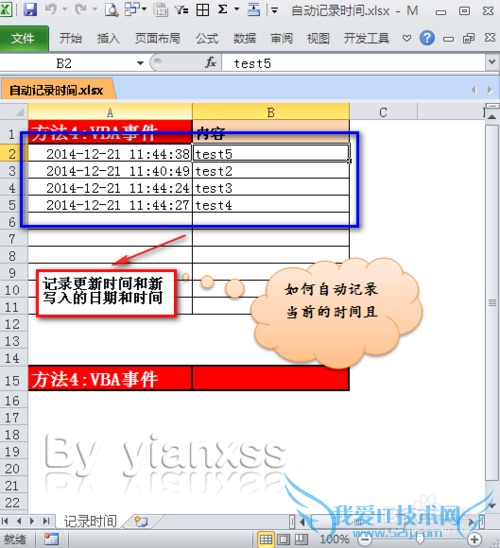The height and width of the screenshot is (548, 500).
Task: Click the 记录更新时间 text box
Action: click(106, 293)
